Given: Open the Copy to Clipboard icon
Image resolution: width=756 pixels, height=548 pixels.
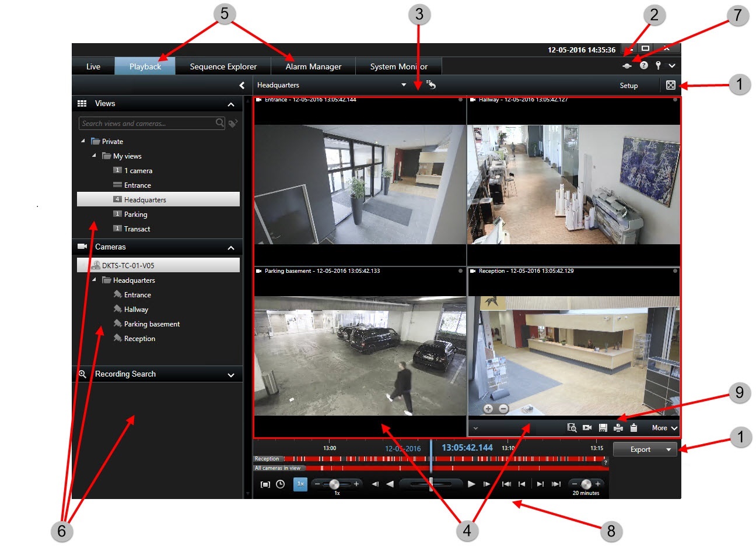Looking at the screenshot, I should [x=633, y=427].
